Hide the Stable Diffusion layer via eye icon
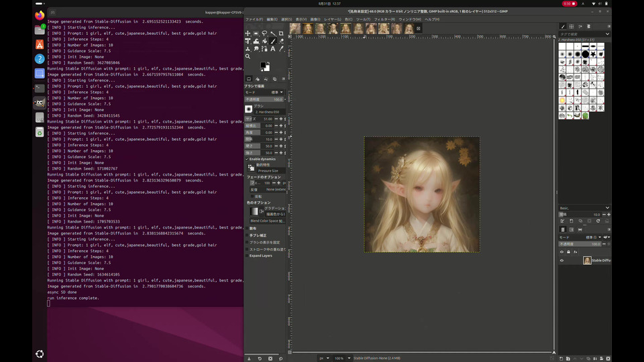 pos(562,260)
